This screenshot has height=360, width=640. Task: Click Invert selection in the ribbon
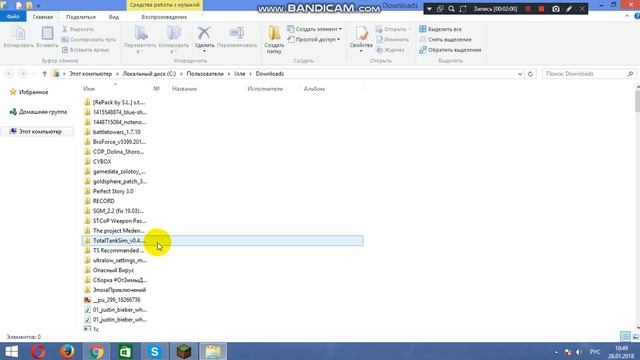coord(450,50)
